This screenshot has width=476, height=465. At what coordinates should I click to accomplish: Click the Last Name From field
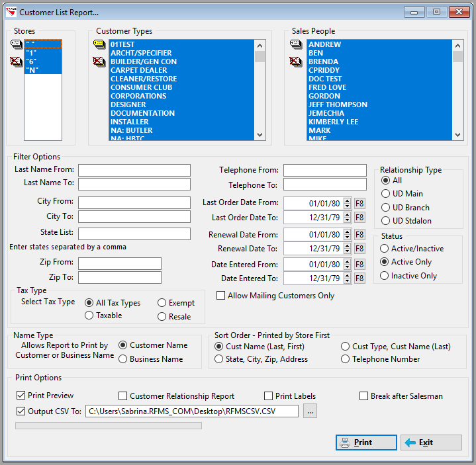pos(134,170)
